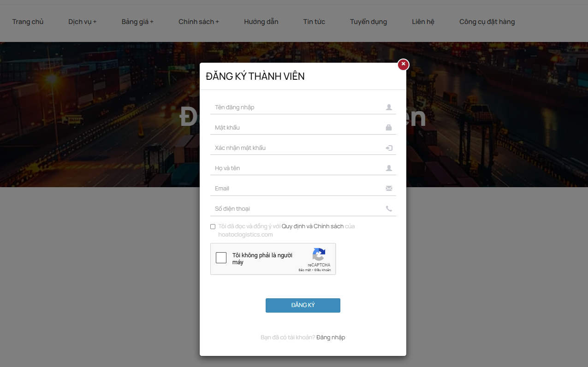Screen dimensions: 588x367
Task: Expand the Chính sách + menu
Action: click(199, 22)
